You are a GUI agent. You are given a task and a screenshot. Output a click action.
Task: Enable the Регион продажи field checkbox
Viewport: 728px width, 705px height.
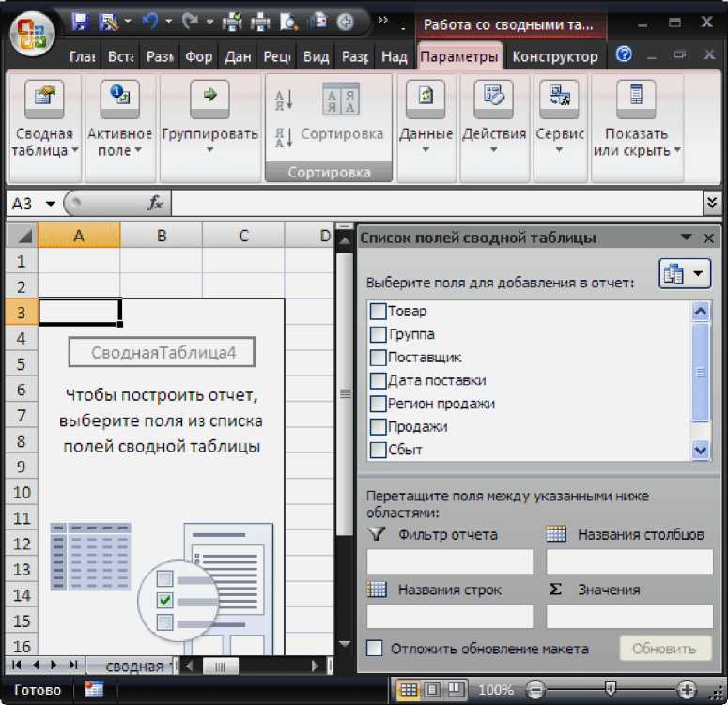[x=378, y=404]
